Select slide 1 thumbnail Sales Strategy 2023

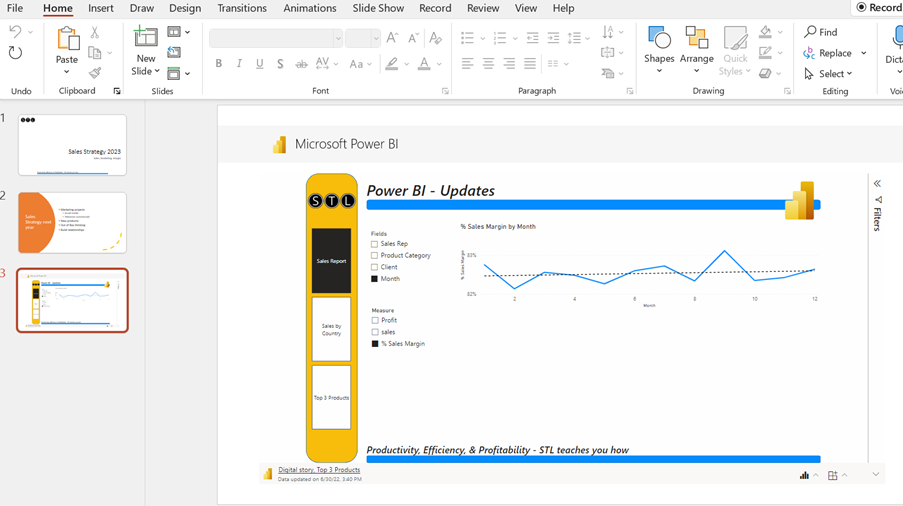(73, 144)
